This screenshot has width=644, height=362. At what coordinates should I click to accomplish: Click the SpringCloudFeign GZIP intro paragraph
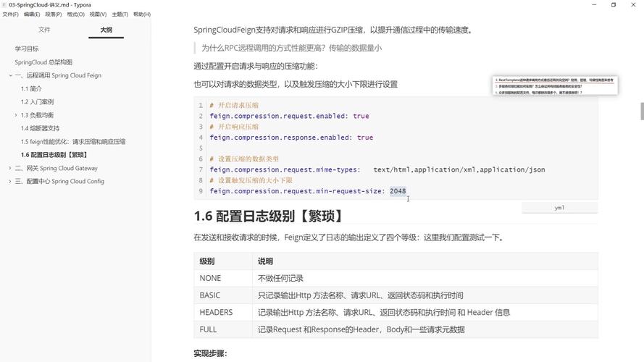click(333, 30)
